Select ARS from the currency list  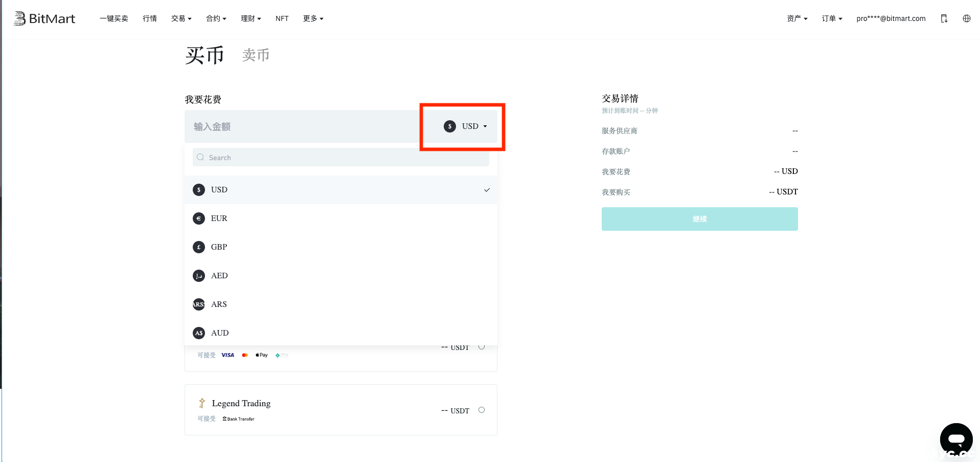click(219, 304)
